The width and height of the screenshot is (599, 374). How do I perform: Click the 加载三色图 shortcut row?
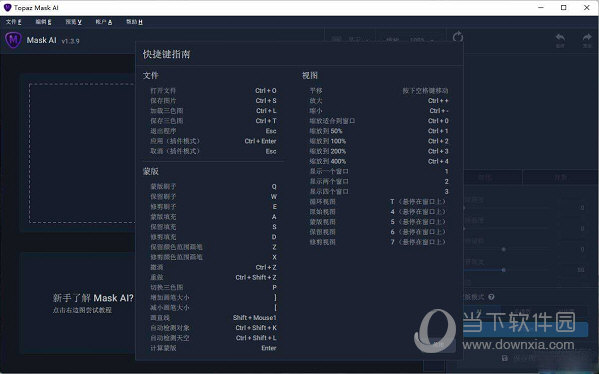[213, 111]
